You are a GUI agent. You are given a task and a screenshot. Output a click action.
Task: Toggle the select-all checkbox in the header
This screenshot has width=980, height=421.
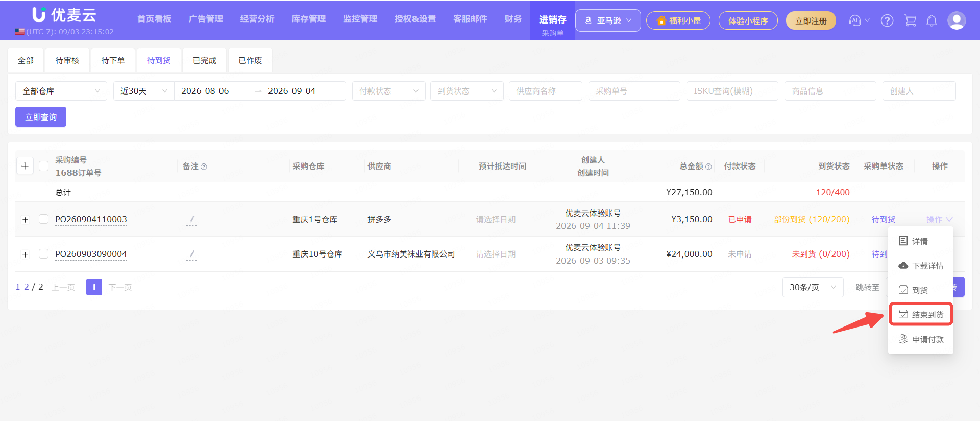(44, 166)
